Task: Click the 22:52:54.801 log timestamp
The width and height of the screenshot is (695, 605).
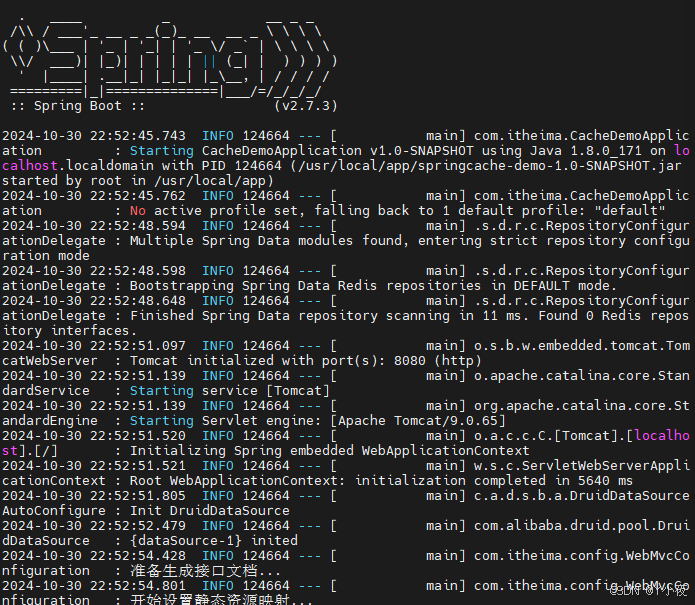Action: coord(138,585)
